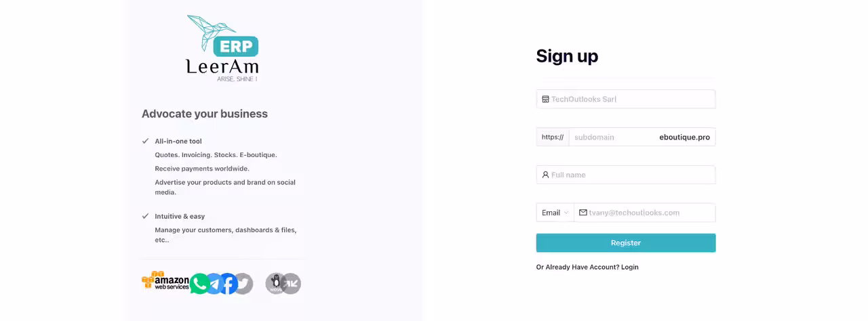Click the LeerAm ERP hummingbird logo

[x=222, y=49]
